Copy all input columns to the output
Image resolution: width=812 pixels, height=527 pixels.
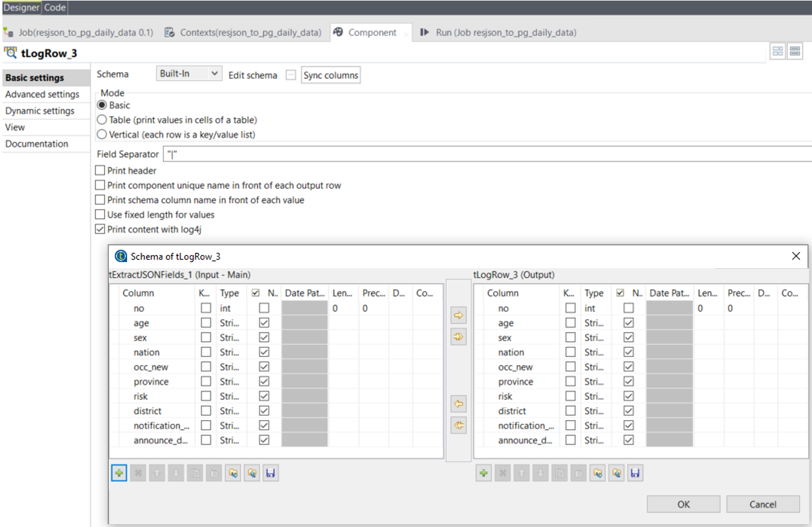click(458, 336)
